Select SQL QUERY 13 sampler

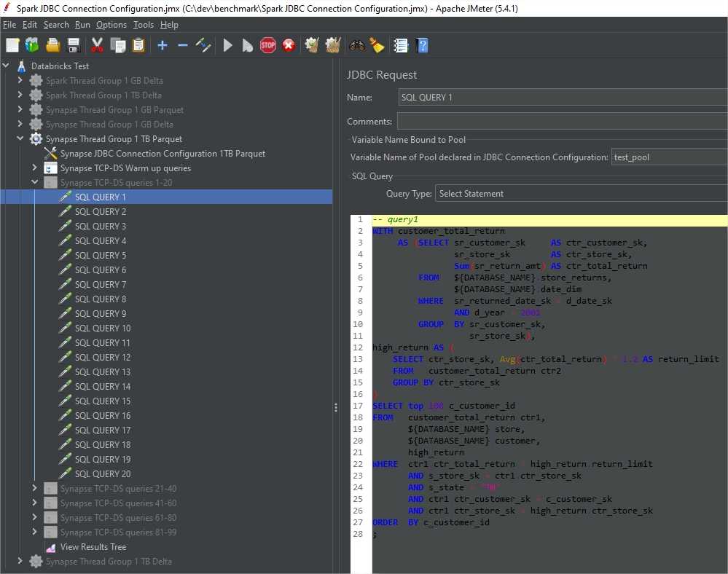click(103, 371)
